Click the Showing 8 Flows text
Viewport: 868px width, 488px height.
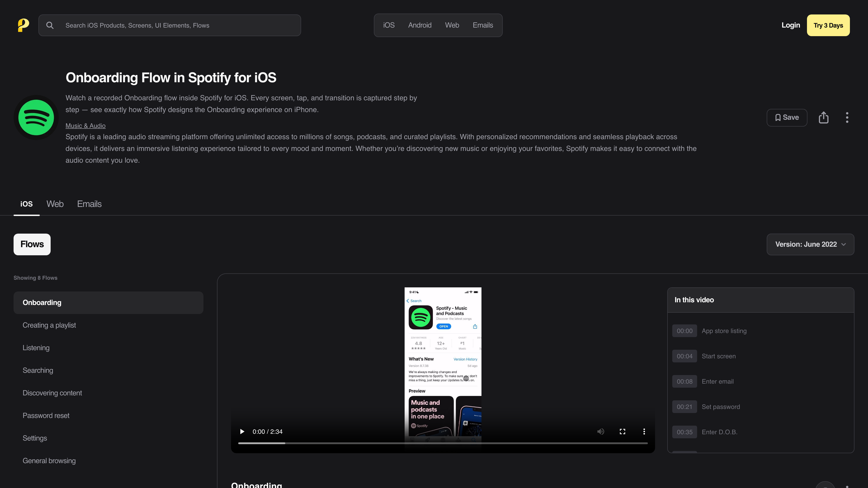tap(35, 278)
